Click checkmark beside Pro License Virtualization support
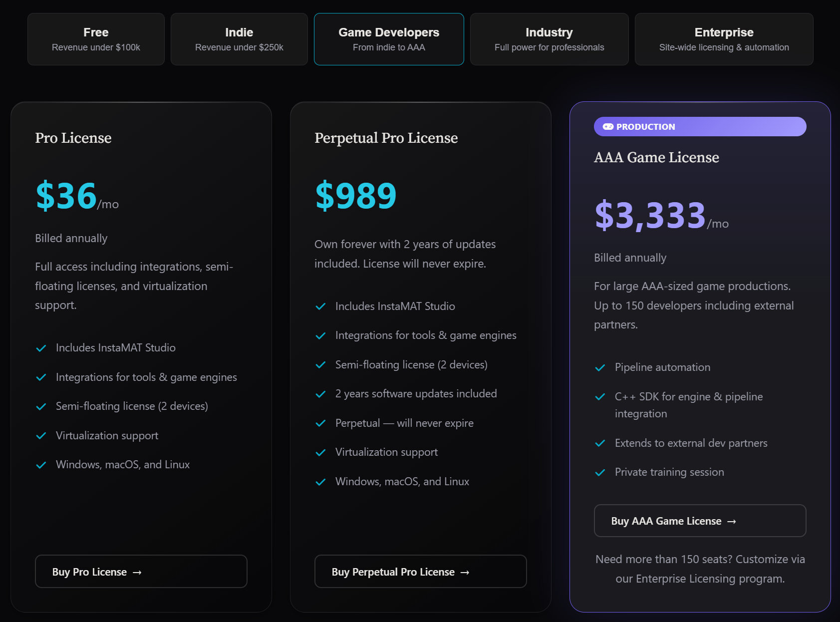 41,436
